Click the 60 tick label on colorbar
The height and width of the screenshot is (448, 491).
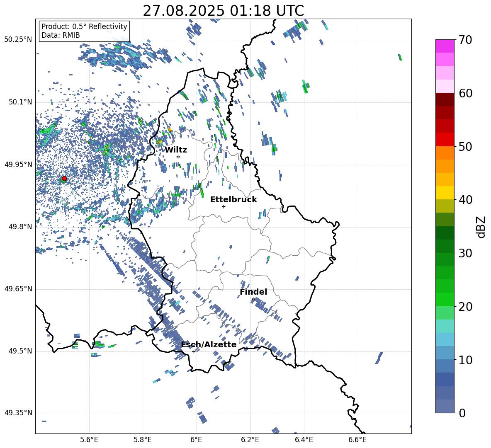tap(465, 93)
